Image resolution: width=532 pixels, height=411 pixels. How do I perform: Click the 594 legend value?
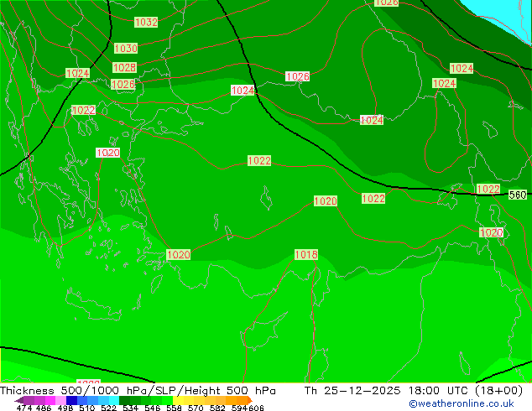point(239,408)
